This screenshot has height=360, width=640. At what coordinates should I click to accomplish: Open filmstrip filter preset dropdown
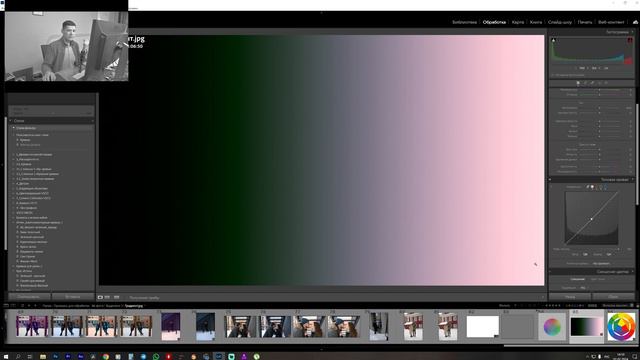coord(616,305)
